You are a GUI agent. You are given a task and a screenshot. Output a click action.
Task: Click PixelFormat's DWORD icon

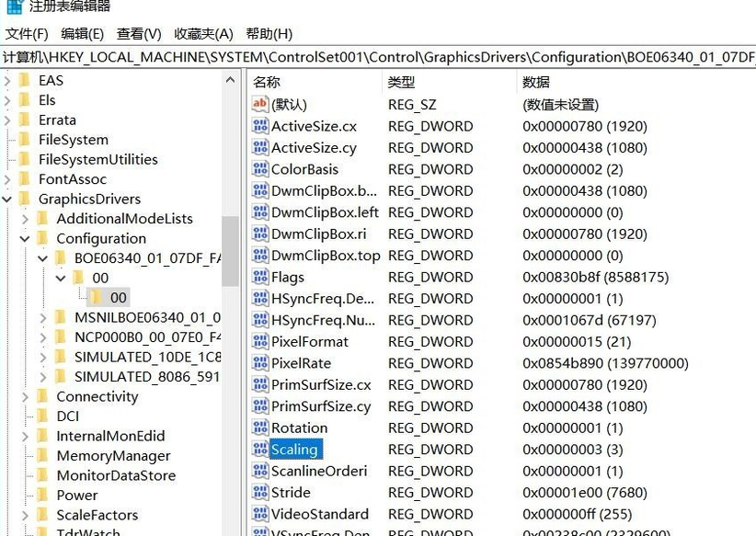tap(260, 341)
